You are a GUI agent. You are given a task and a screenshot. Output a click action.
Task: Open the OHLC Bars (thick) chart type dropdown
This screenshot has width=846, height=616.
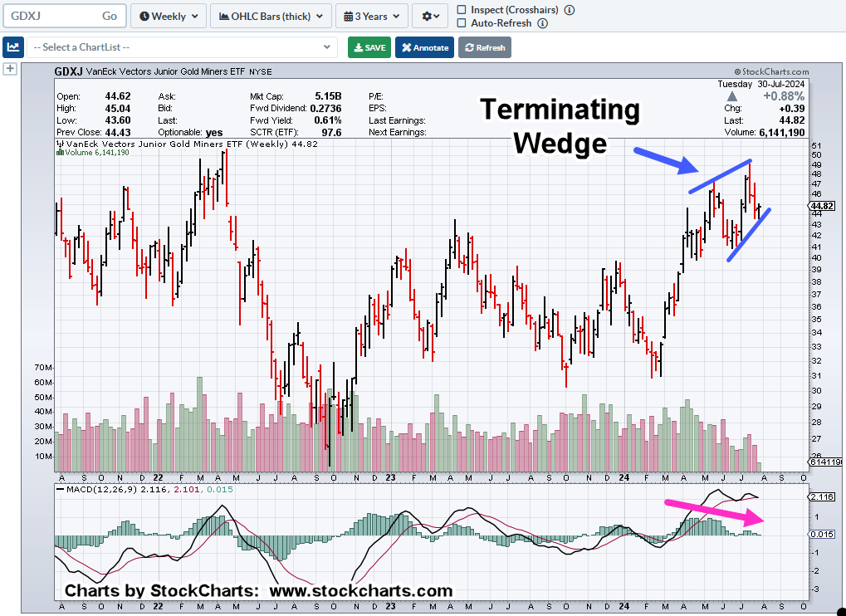coord(271,16)
